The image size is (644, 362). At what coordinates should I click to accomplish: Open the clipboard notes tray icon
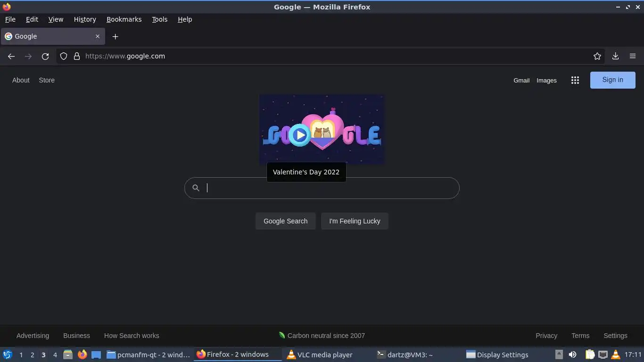(x=590, y=354)
